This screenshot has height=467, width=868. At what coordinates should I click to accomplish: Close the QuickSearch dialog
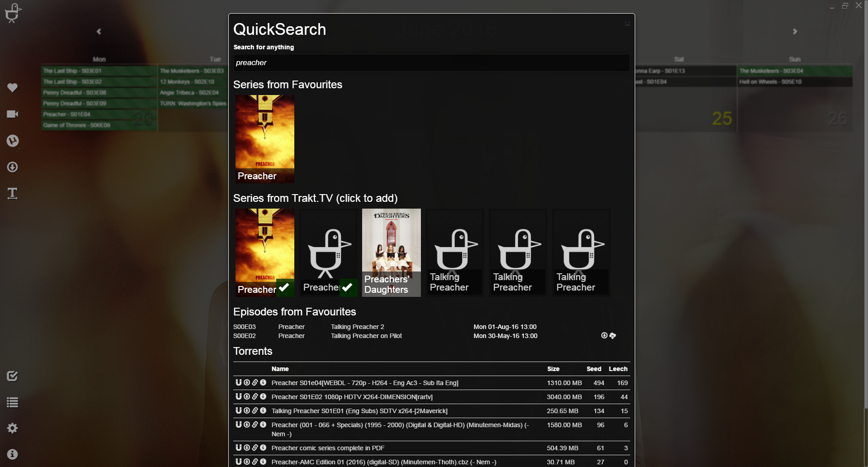click(627, 24)
